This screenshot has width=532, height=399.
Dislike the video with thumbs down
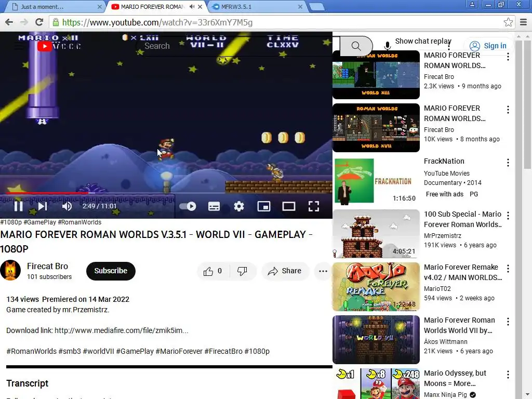tap(242, 271)
